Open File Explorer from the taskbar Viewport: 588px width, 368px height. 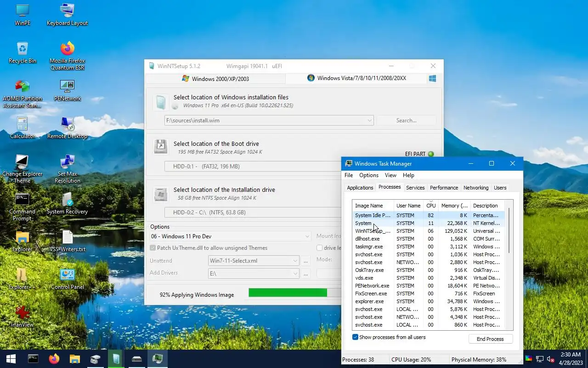coord(75,359)
